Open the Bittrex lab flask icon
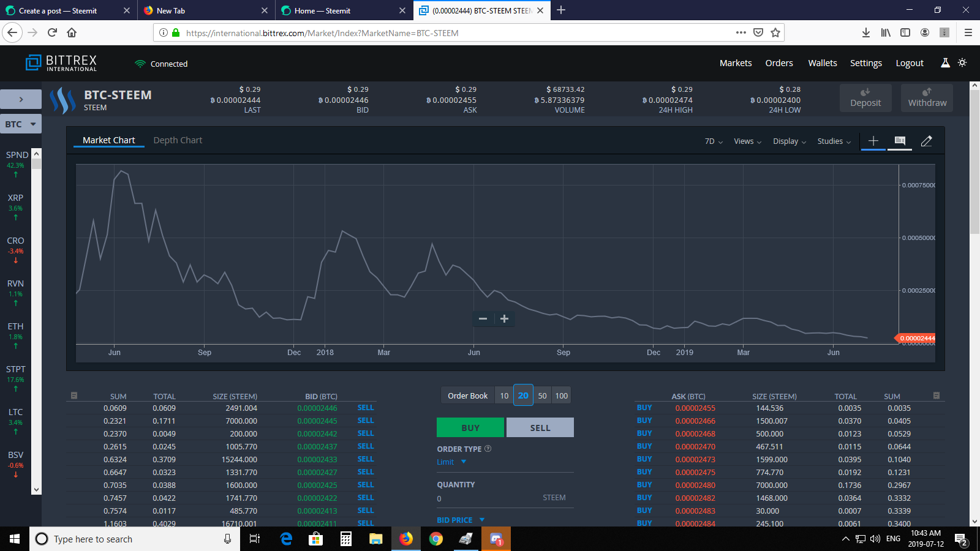This screenshot has height=551, width=980. pos(945,63)
